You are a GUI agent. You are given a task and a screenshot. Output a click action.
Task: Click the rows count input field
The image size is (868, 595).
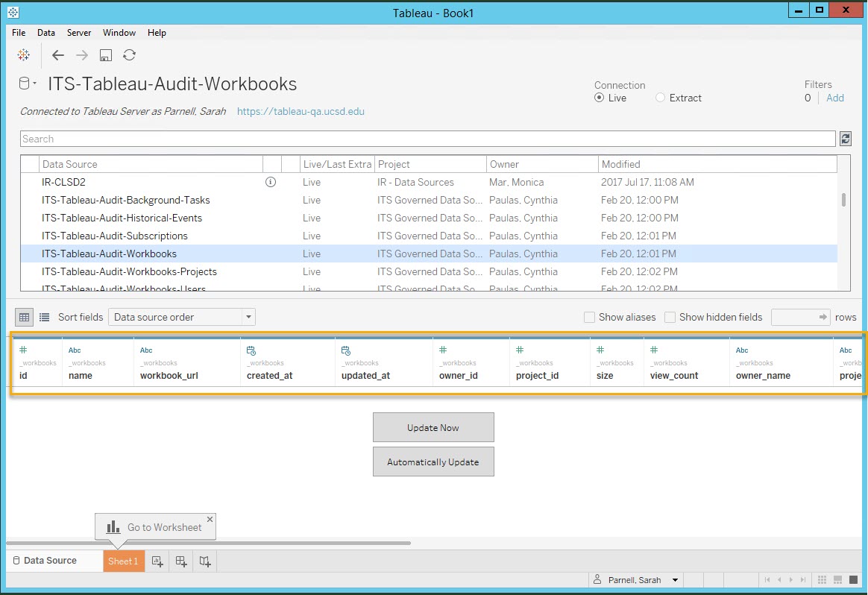(801, 317)
